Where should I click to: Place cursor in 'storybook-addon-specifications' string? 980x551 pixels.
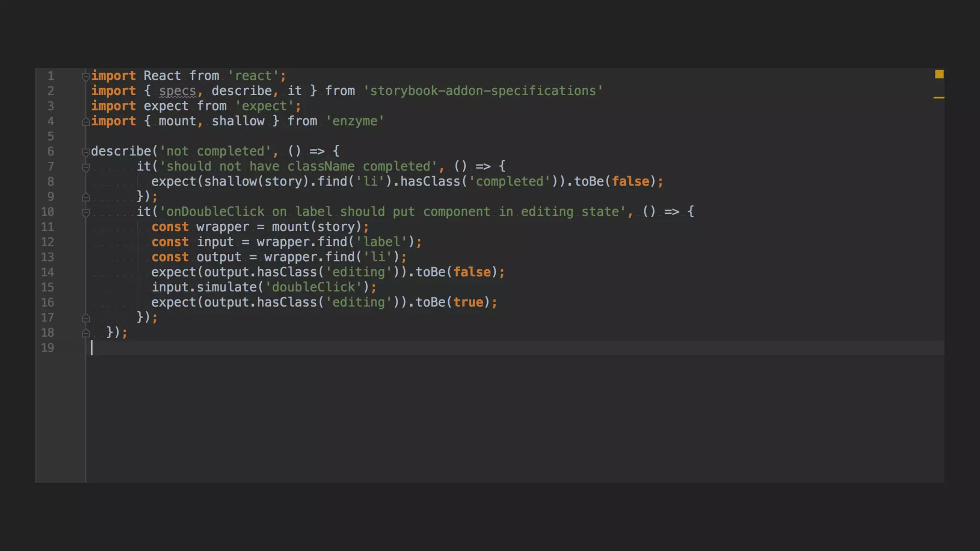click(483, 91)
